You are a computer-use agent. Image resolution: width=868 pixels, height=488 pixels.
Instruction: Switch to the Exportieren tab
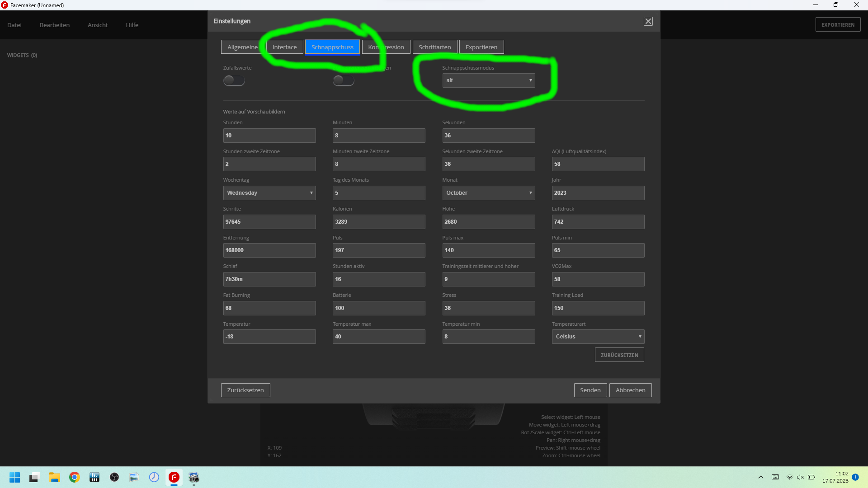[x=481, y=47]
